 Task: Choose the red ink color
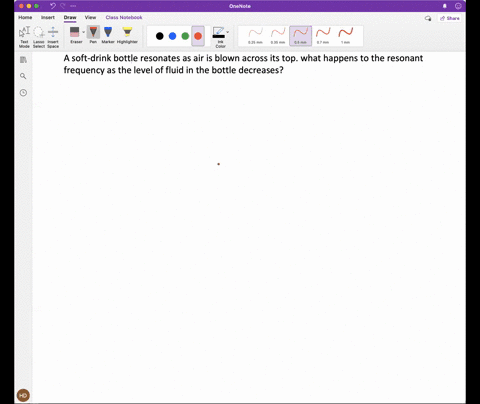pos(198,36)
